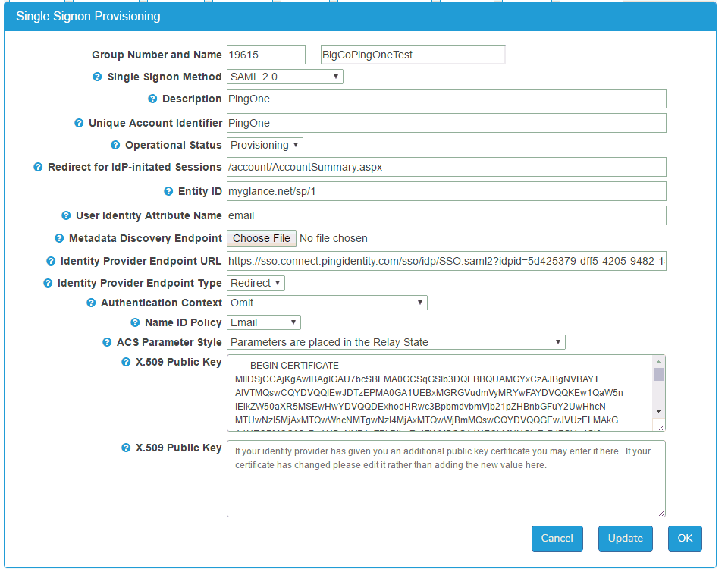Expand the ACS Parameter Style dropdown
Screen dimensions: 728x572
pos(396,342)
